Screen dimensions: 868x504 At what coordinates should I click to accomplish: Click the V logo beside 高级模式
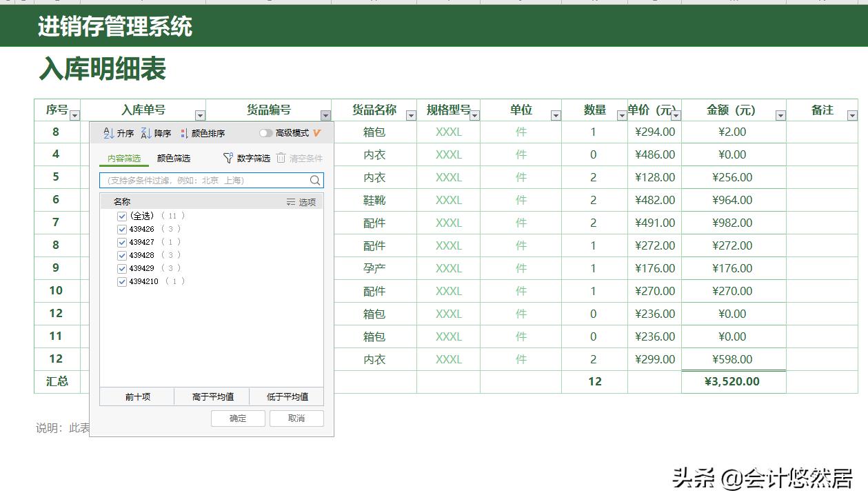tap(316, 132)
